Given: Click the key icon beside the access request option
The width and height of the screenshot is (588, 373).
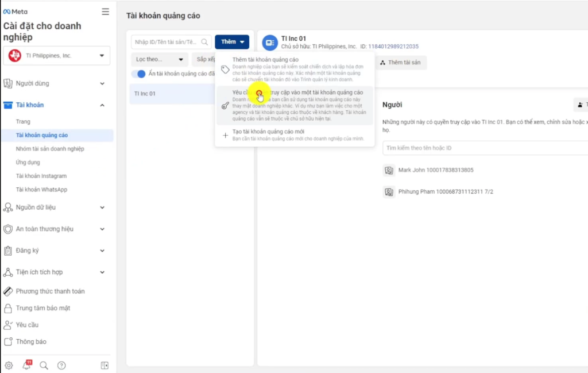Looking at the screenshot, I should pyautogui.click(x=225, y=105).
